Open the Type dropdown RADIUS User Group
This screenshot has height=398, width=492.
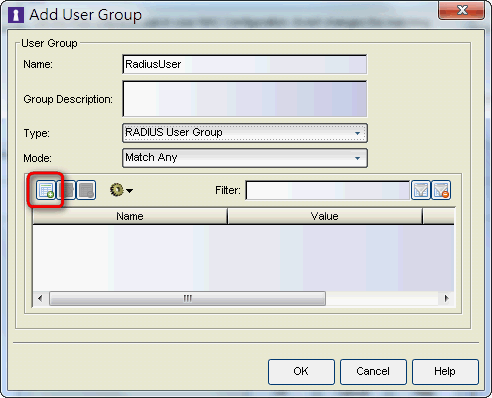click(245, 133)
